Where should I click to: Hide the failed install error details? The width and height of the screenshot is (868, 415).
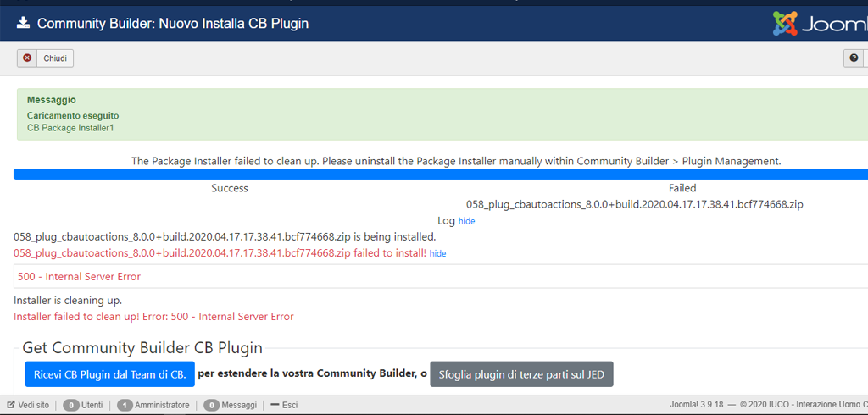click(x=438, y=253)
